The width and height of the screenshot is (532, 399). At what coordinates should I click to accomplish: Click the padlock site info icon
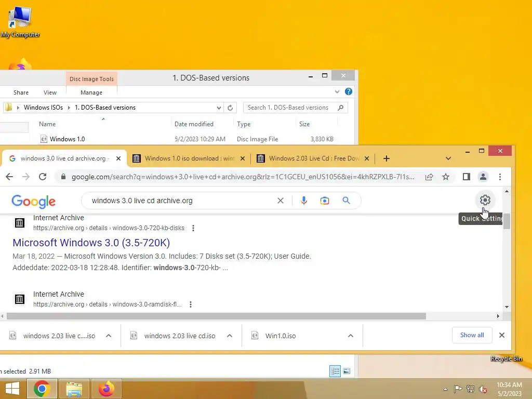[63, 177]
